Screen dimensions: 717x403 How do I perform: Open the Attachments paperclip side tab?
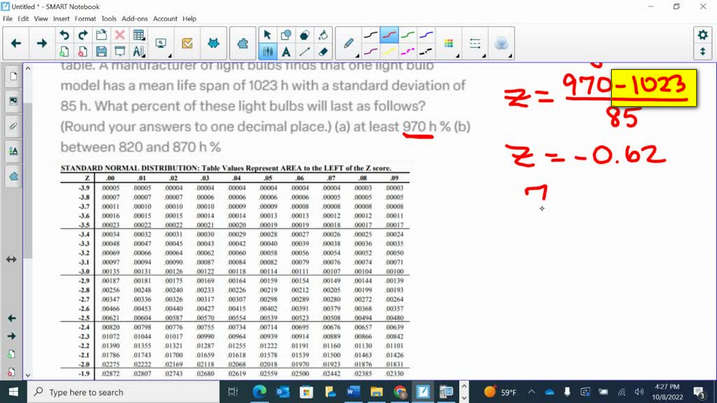(13, 126)
